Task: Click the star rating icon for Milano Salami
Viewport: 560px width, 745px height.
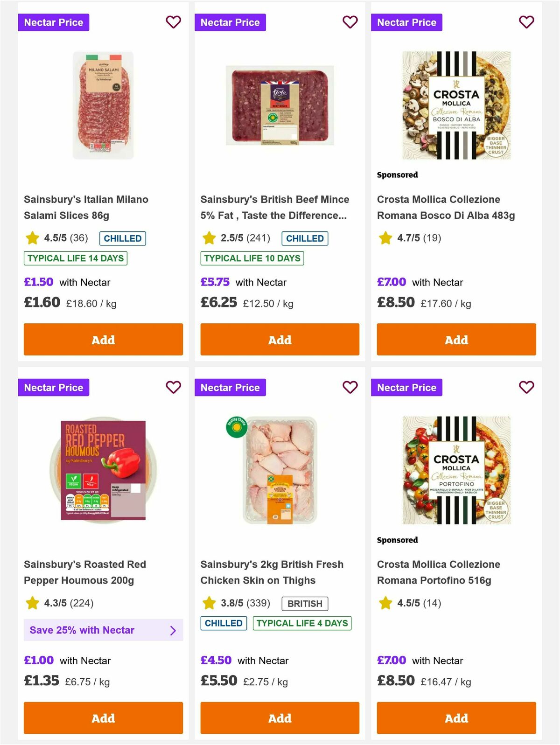Action: (32, 237)
